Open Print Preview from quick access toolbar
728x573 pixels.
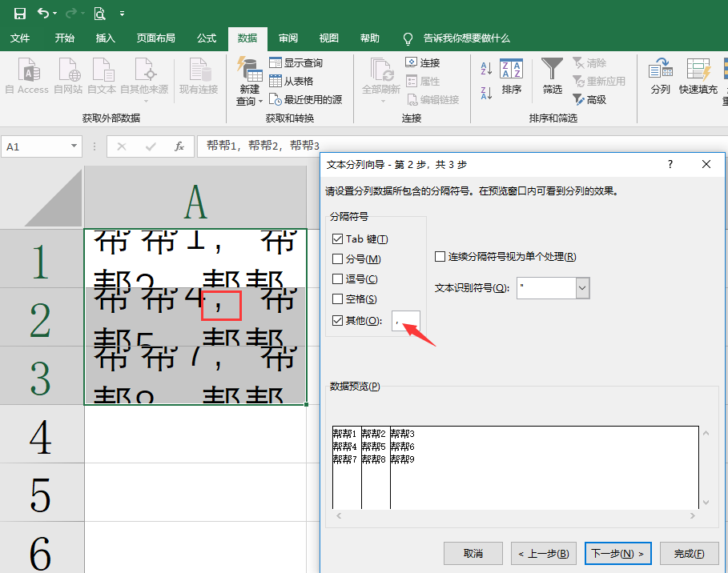click(99, 14)
